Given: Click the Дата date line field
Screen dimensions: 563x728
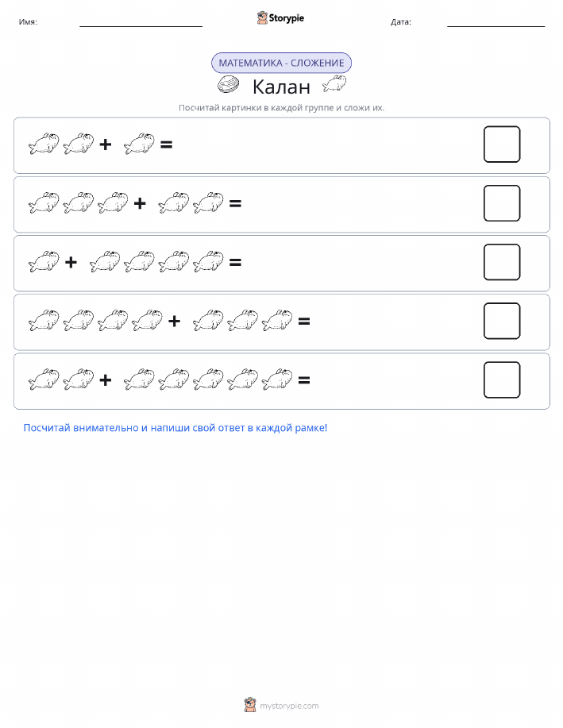Looking at the screenshot, I should [496, 22].
